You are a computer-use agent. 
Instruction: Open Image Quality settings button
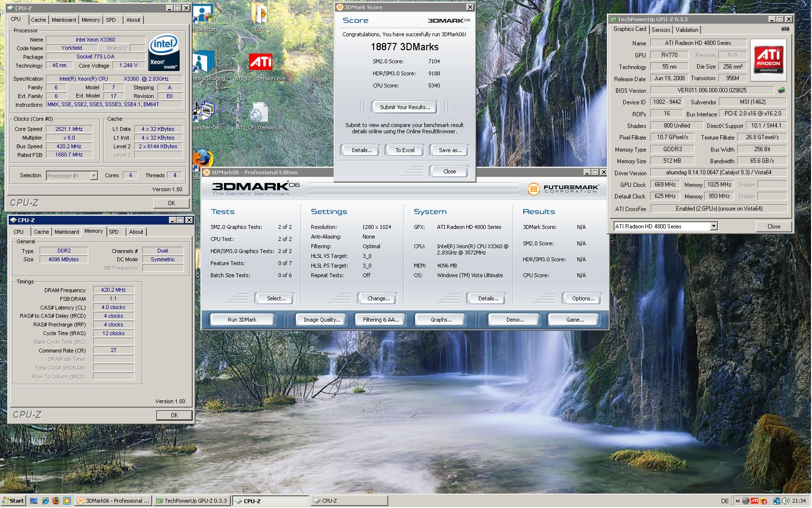[322, 320]
